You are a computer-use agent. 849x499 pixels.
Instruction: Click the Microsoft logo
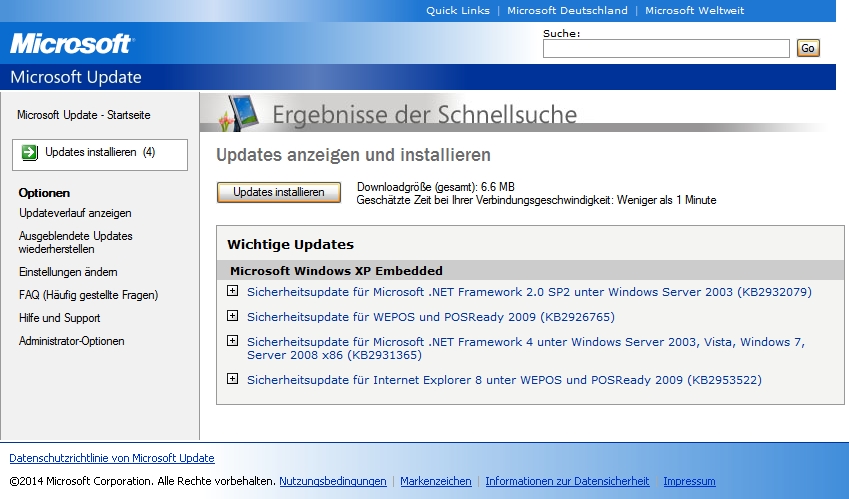(x=72, y=44)
